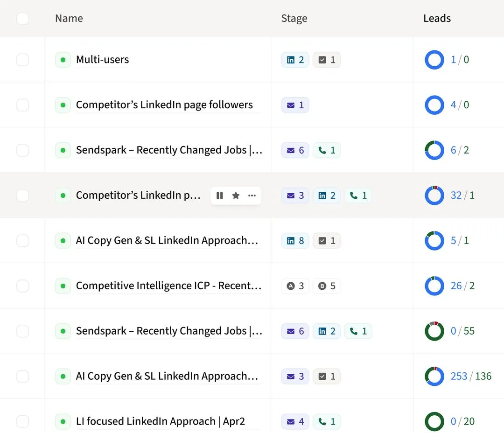Viewport: 504px width, 433px height.
Task: Click the all-green donut next to 0 / 20
Action: [434, 421]
